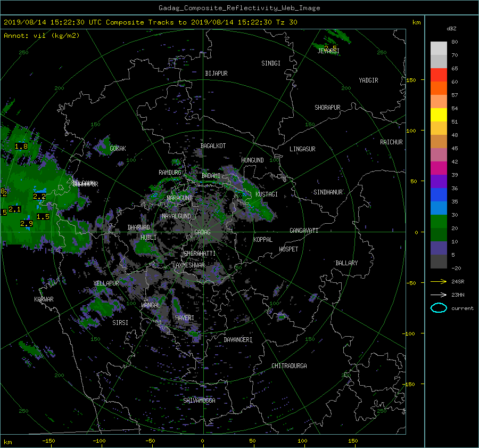Select the red 60-65 dBZ legend swatch
The image size is (479, 448).
pyautogui.click(x=439, y=75)
